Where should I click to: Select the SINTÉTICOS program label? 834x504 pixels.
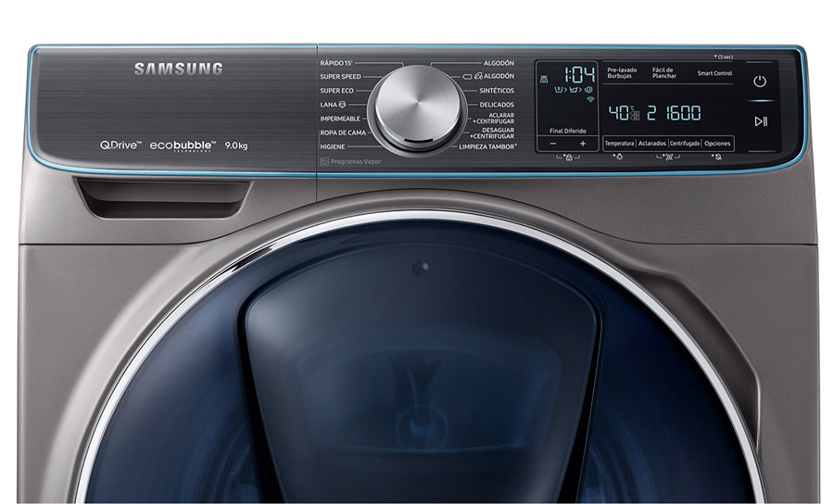[497, 91]
